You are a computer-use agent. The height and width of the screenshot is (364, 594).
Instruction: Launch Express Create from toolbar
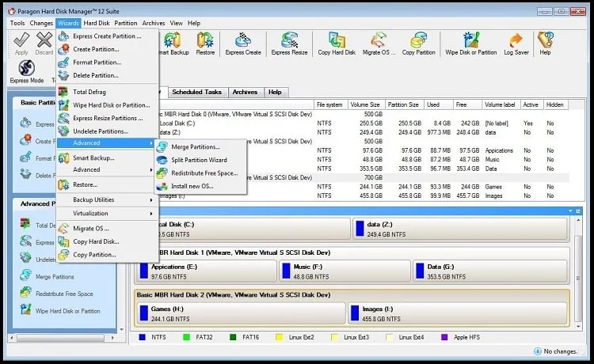243,40
